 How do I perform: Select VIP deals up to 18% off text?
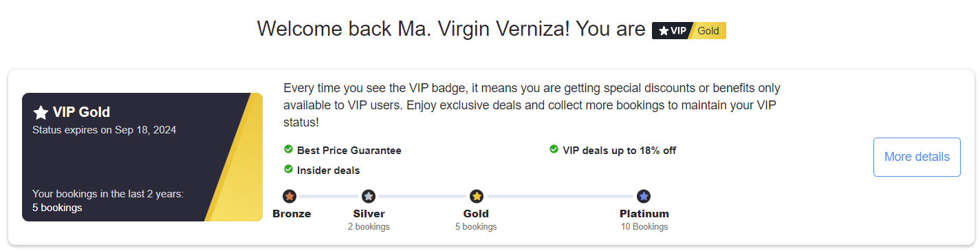pyautogui.click(x=620, y=150)
